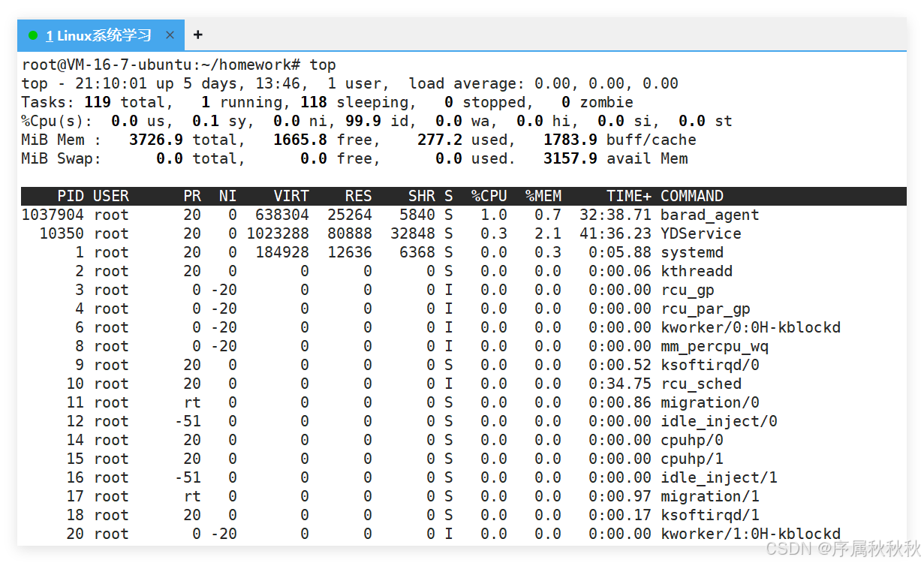Click the 32:38.71 time value
The height and width of the screenshot is (563, 924).
click(615, 215)
